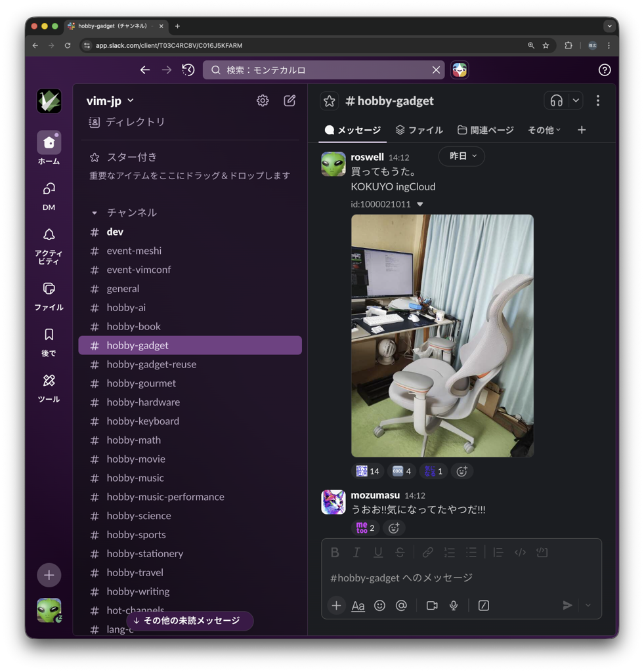Start a huddle with headphones icon
Screen dimensions: 644x672
point(556,100)
